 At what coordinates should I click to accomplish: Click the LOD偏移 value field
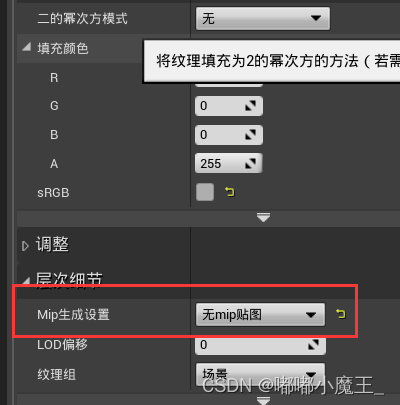(260, 345)
